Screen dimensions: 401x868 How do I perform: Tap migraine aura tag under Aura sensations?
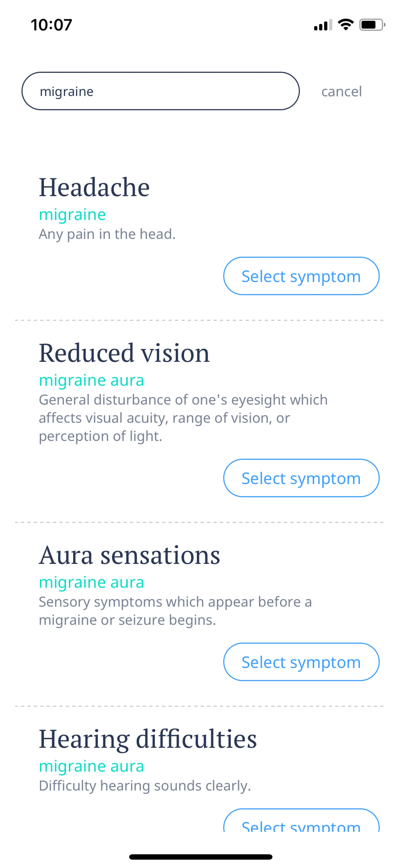click(x=91, y=582)
